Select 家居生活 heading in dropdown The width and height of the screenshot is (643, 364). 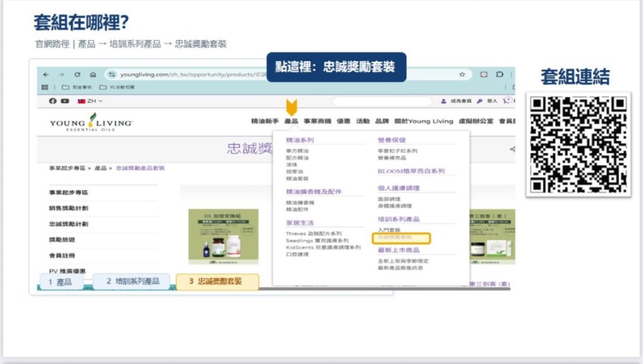pyautogui.click(x=300, y=223)
